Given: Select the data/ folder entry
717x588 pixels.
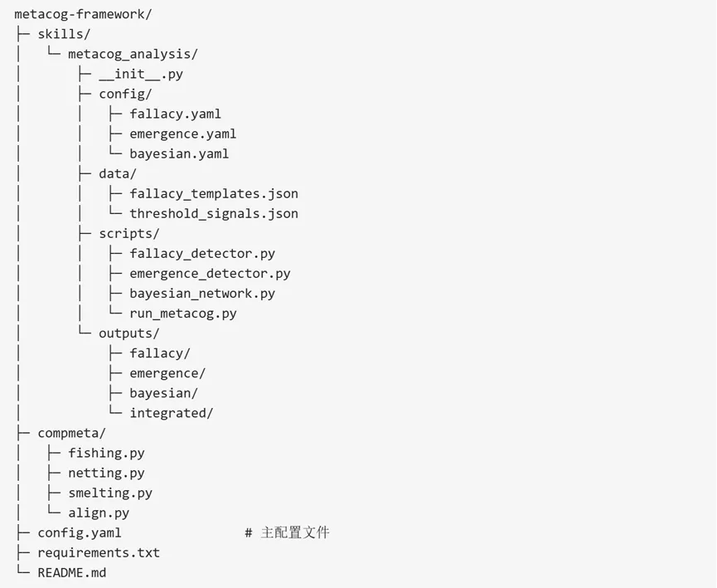Looking at the screenshot, I should [118, 173].
